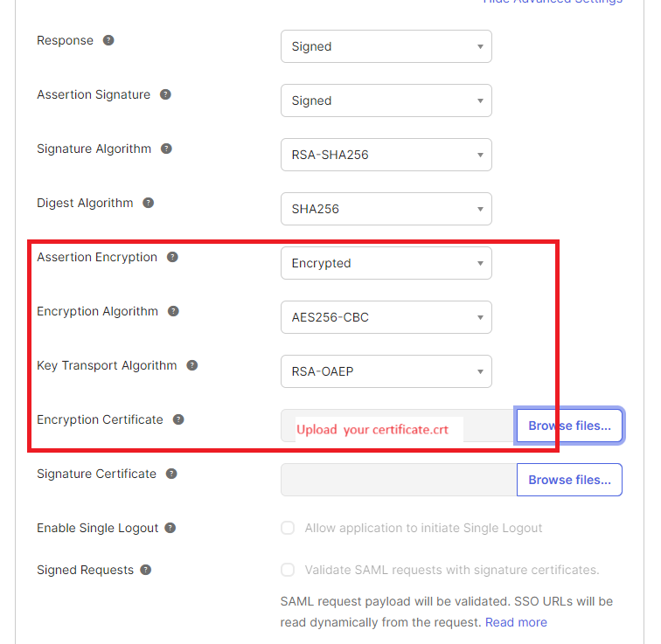The image size is (661, 644).
Task: Browse files for Signature Certificate
Action: (x=569, y=480)
